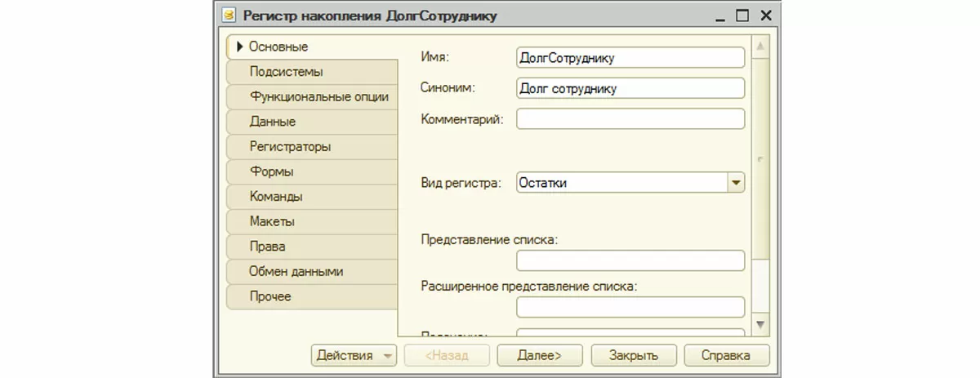Open the Права tab
This screenshot has width=980, height=378.
coord(268,246)
